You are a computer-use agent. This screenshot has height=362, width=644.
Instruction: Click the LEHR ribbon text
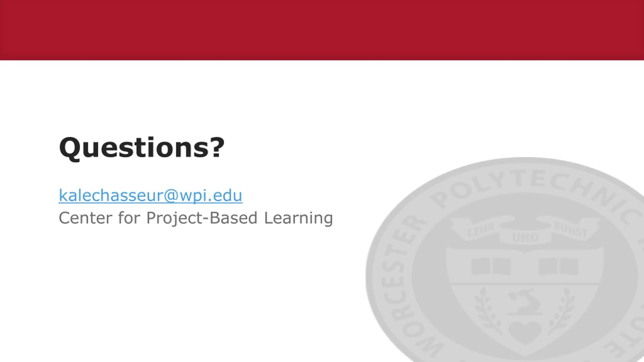pyautogui.click(x=481, y=230)
